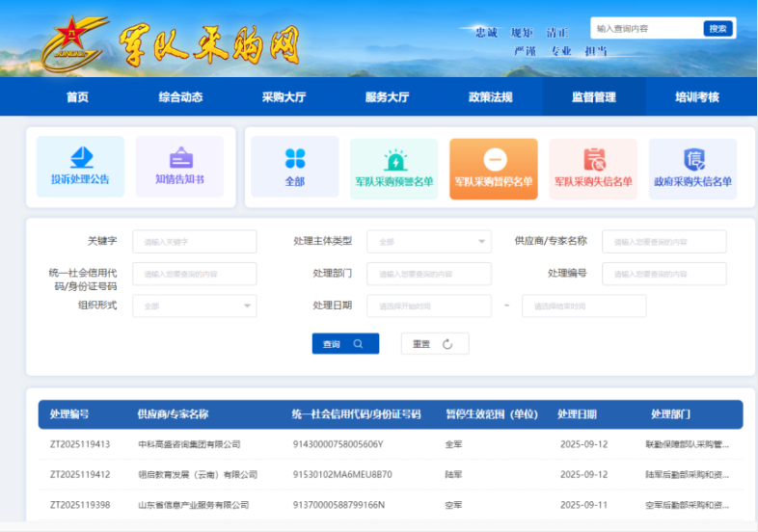Click 联勤保障部队采购管... department cell
This screenshot has width=758, height=532.
pyautogui.click(x=687, y=444)
